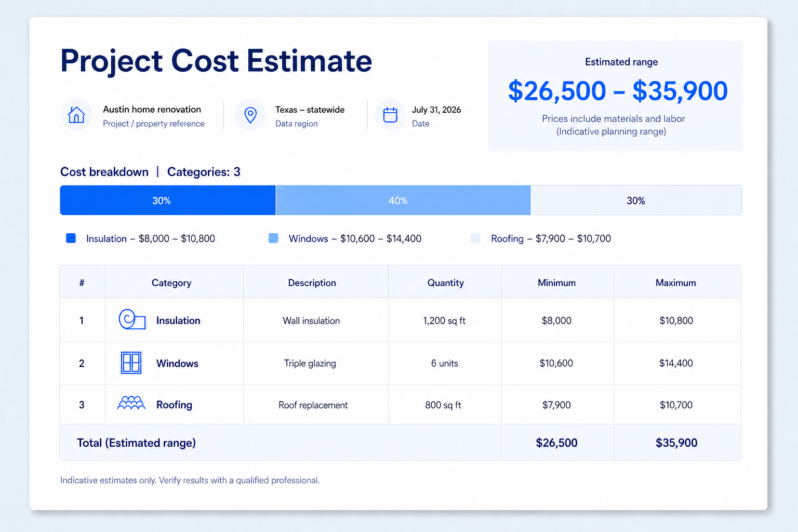Click the Roofing – $7,900 – $10,700 legend text
This screenshot has height=532, width=798.
click(x=551, y=238)
